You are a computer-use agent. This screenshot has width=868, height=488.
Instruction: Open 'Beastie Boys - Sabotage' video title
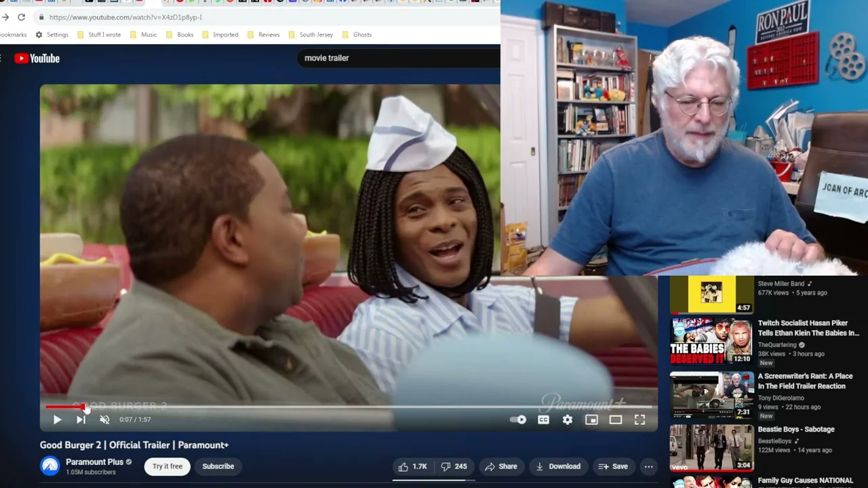pos(796,429)
